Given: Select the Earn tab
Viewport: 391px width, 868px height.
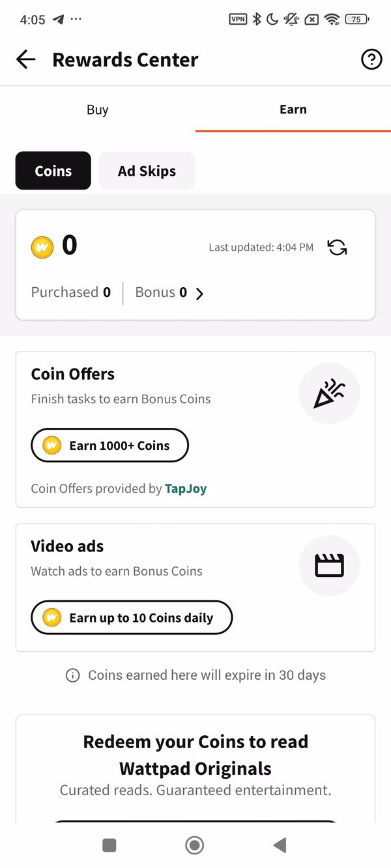Looking at the screenshot, I should point(293,109).
